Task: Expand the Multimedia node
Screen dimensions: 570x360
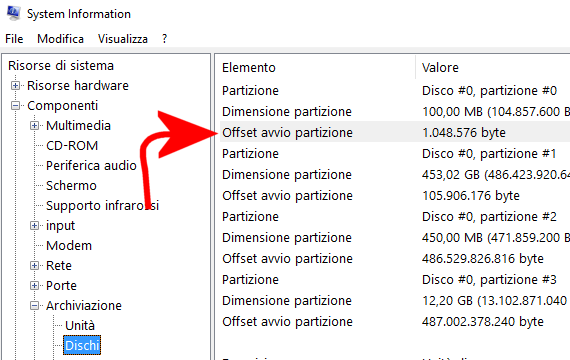Action: (x=34, y=126)
